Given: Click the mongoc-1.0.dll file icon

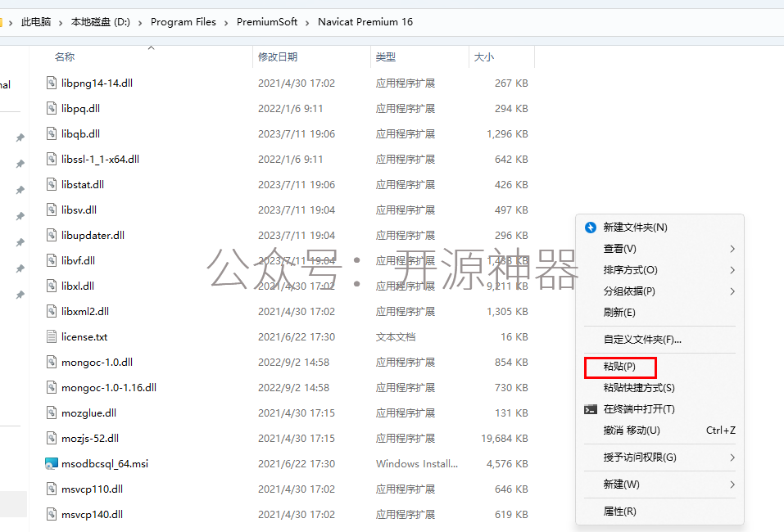Looking at the screenshot, I should click(x=52, y=362).
